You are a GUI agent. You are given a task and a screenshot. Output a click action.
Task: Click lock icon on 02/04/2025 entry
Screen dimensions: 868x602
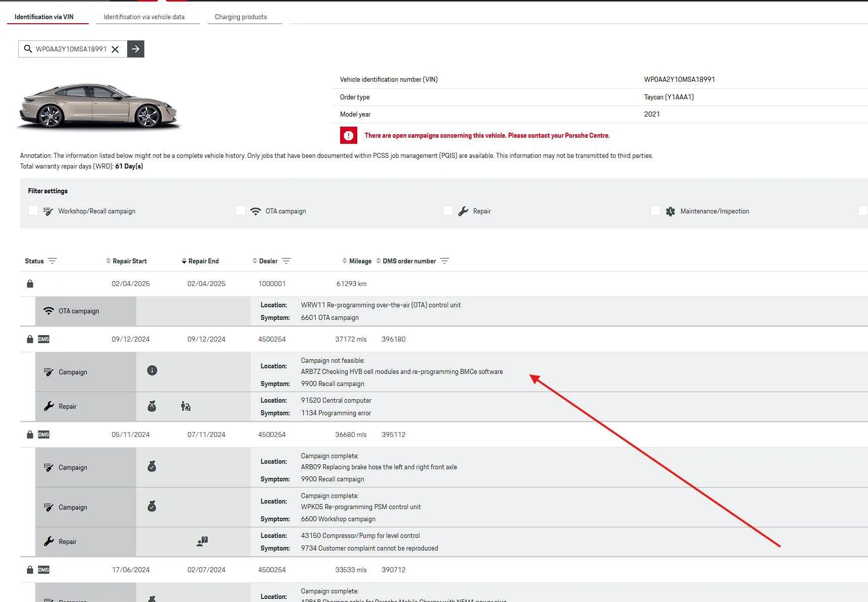pyautogui.click(x=30, y=284)
